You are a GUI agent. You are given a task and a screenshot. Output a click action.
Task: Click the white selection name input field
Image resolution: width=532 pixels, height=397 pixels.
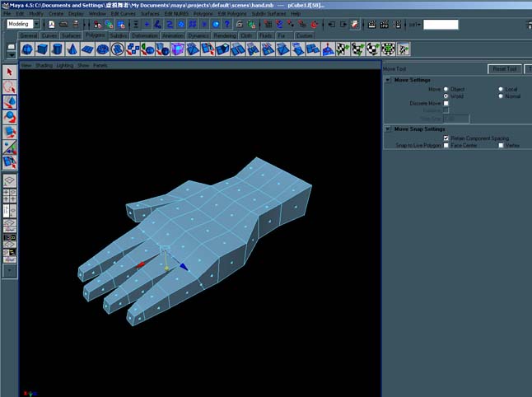(441, 25)
